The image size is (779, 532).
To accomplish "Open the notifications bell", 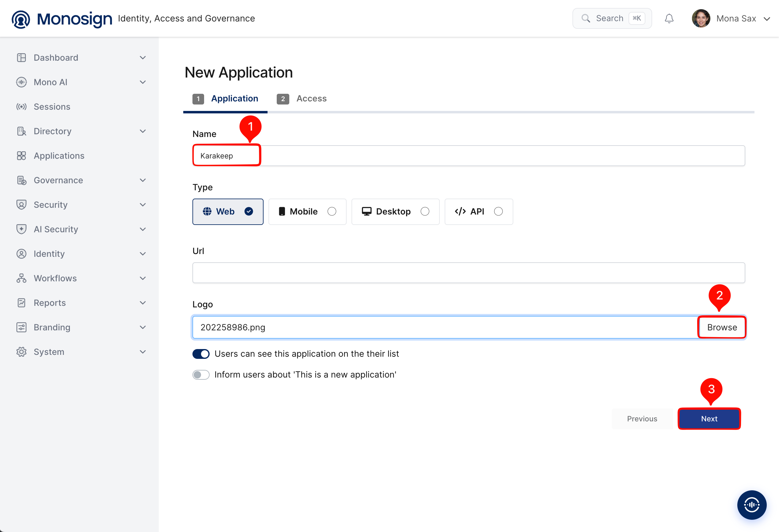I will click(669, 18).
